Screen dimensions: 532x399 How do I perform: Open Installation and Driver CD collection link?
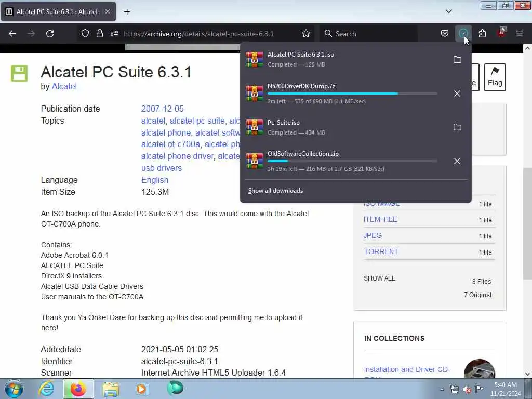tap(407, 369)
